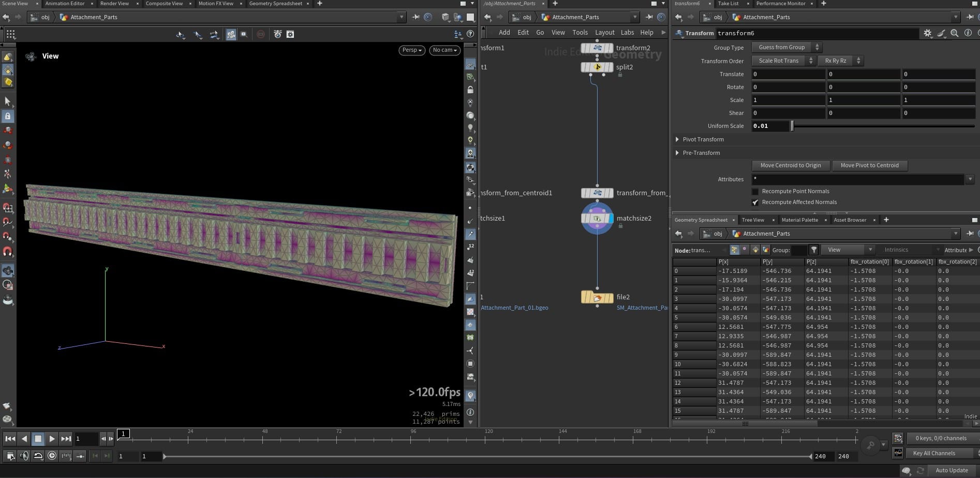The image size is (980, 478).
Task: Toggle Auto Update in status bar
Action: click(x=951, y=470)
